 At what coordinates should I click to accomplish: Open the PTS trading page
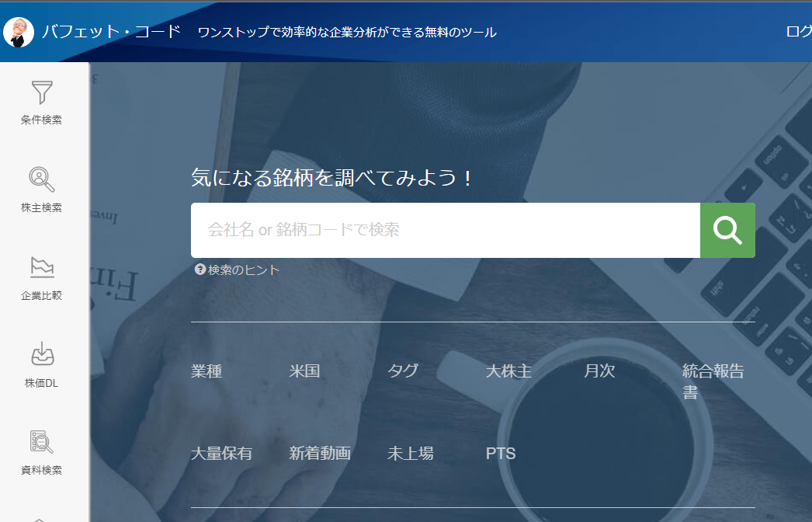(x=501, y=454)
